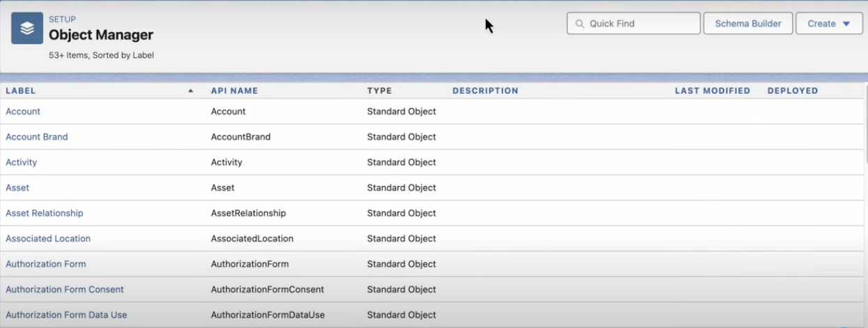This screenshot has width=868, height=328.
Task: Open the Authorization Form object link
Action: pyautogui.click(x=46, y=264)
